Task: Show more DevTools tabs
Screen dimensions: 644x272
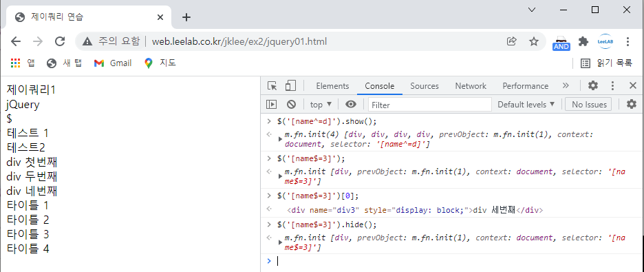Action: [x=566, y=85]
